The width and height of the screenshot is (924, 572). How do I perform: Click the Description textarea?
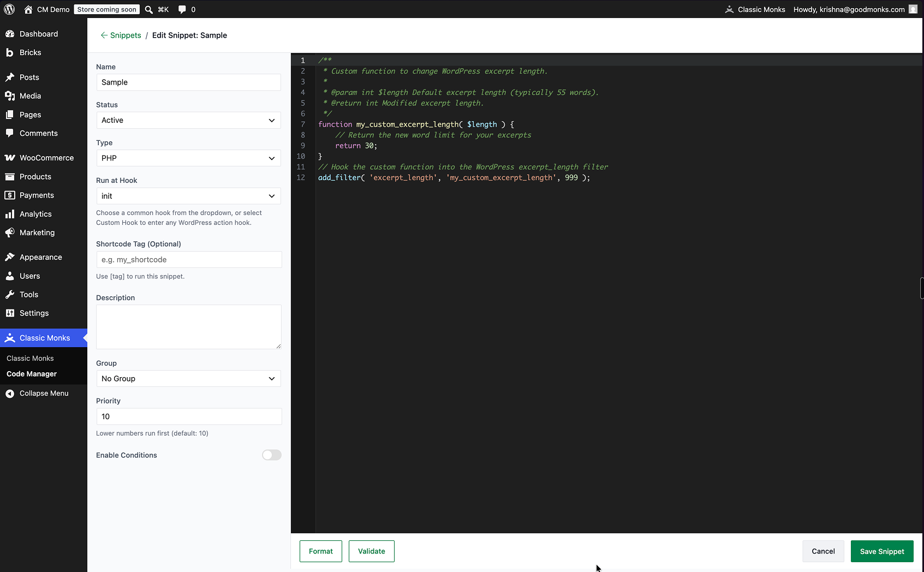189,327
